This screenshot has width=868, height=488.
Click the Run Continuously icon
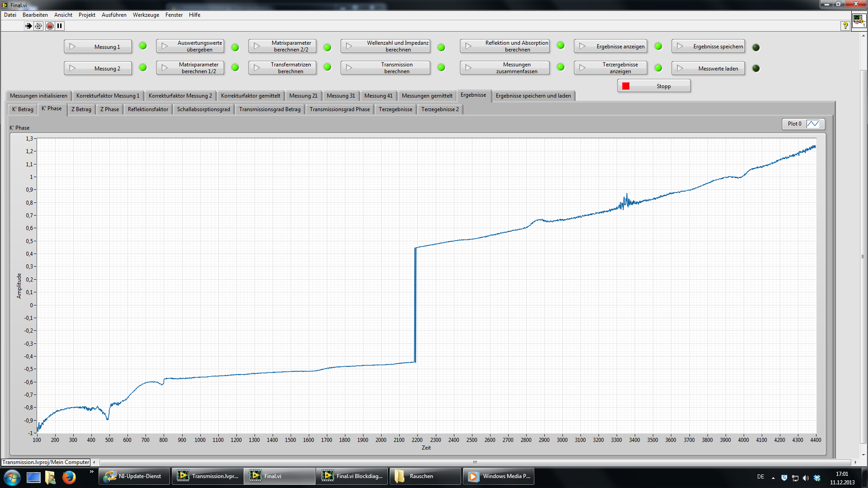point(38,26)
